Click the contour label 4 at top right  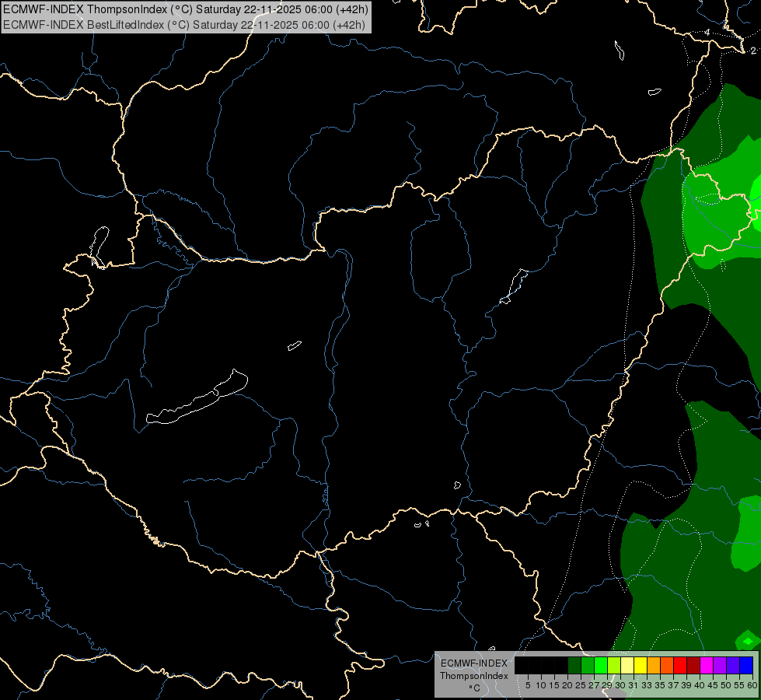[x=707, y=33]
